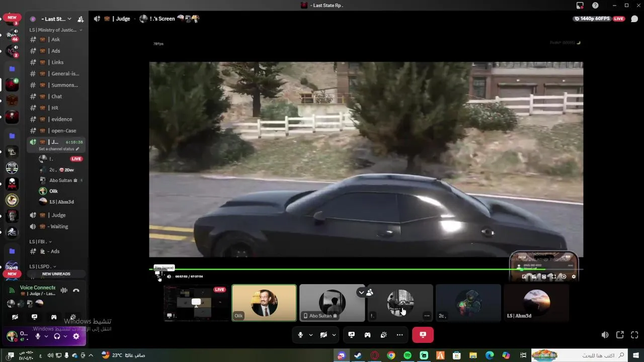Collapse the LS | Ministry of Justice category
Viewport: 644px width, 362px height.
pos(56,30)
